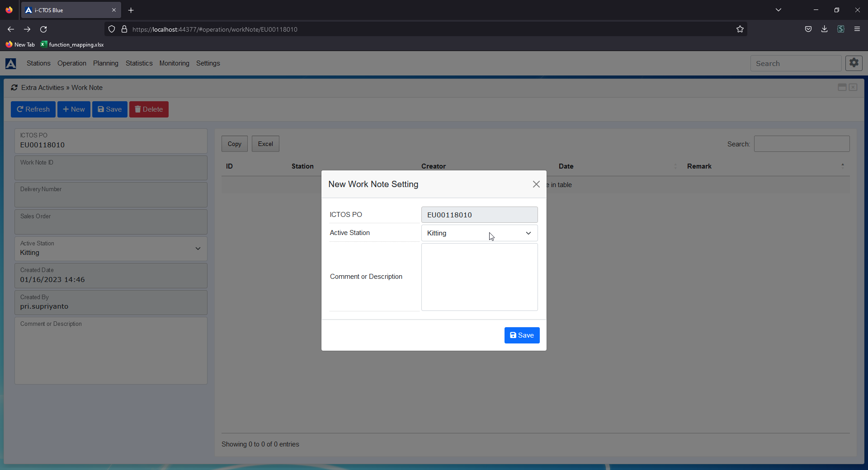Click the list all tabs chevron

tap(778, 10)
